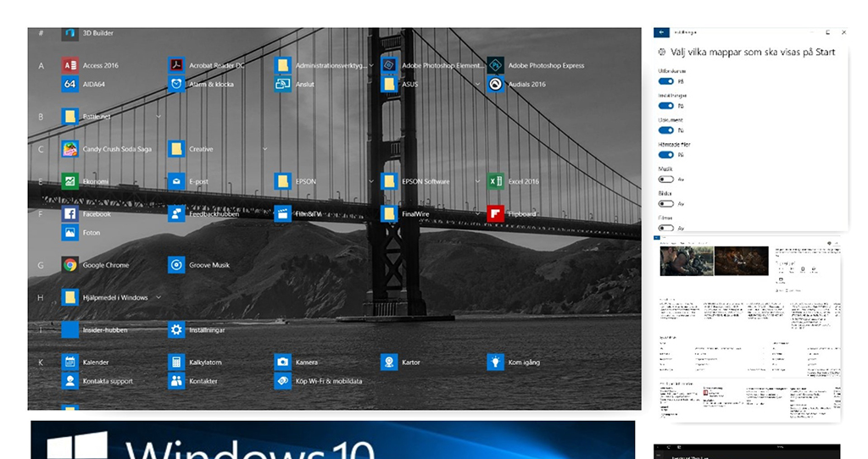Open Acrobat Reader DC
The height and width of the screenshot is (459, 868).
[x=206, y=65]
